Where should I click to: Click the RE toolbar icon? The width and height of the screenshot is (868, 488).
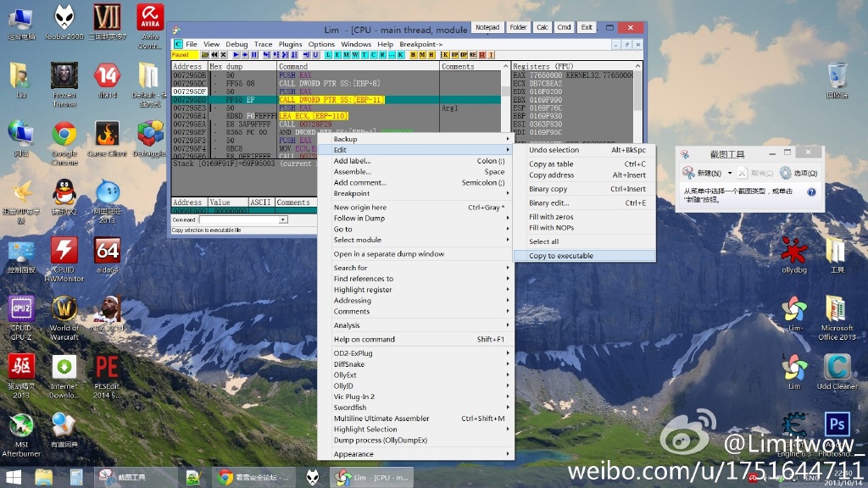(x=473, y=55)
